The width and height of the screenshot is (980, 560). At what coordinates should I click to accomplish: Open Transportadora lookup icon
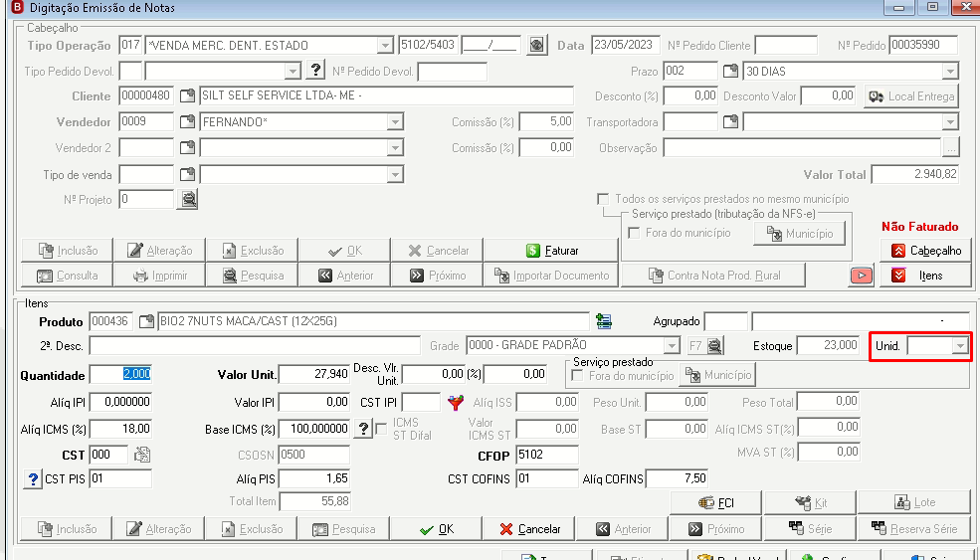pos(730,122)
